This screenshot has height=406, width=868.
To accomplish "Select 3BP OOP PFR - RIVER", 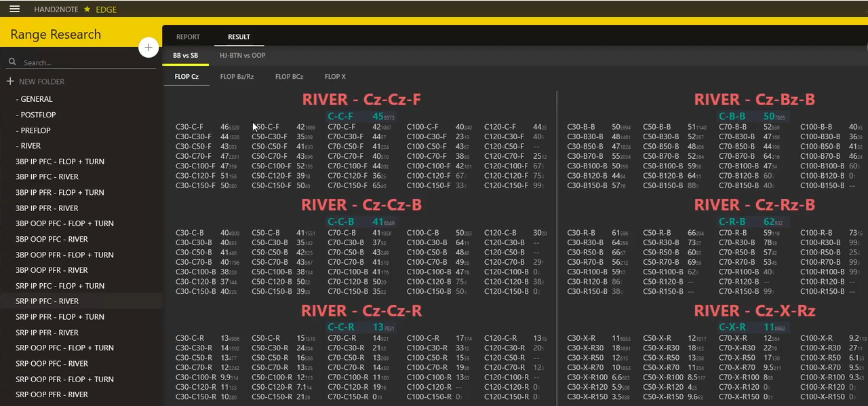I will (52, 270).
